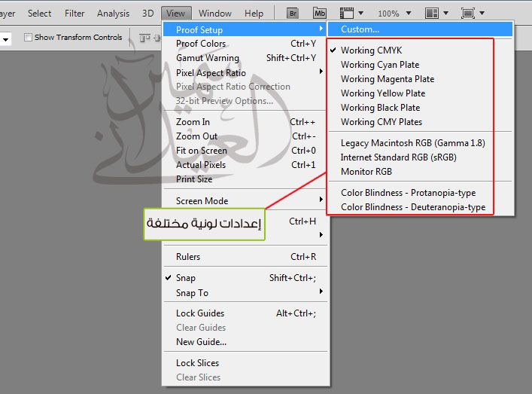The width and height of the screenshot is (532, 394).
Task: Select the checked Working CMYK proof setup
Action: point(371,50)
